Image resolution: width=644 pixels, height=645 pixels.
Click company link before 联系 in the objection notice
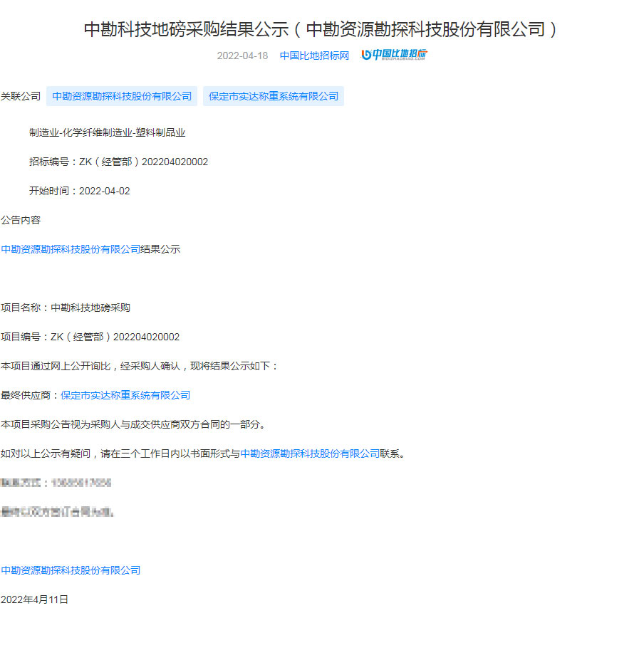310,453
